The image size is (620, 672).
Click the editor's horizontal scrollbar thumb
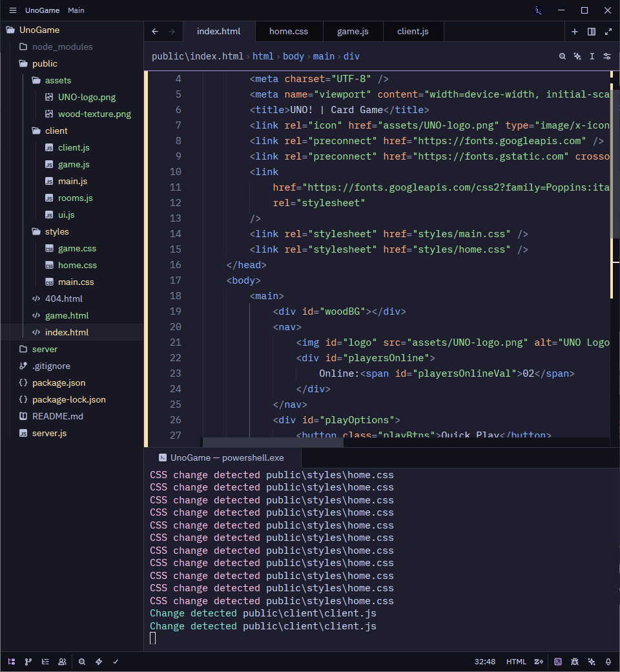[271, 442]
